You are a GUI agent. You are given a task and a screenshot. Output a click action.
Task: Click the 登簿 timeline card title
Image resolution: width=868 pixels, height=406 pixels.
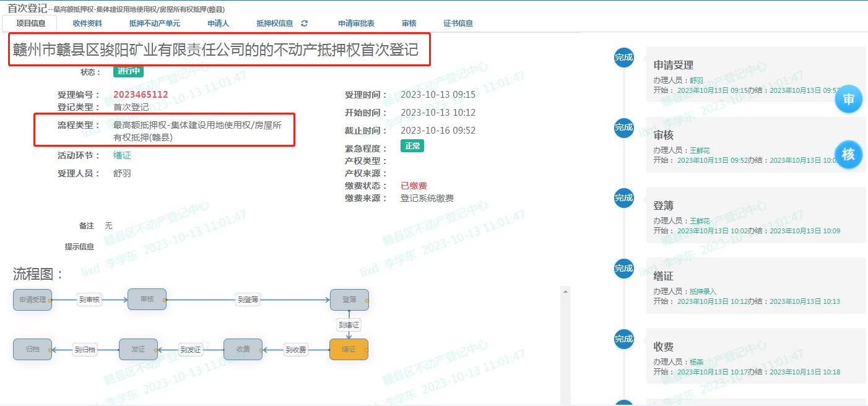[x=663, y=205]
